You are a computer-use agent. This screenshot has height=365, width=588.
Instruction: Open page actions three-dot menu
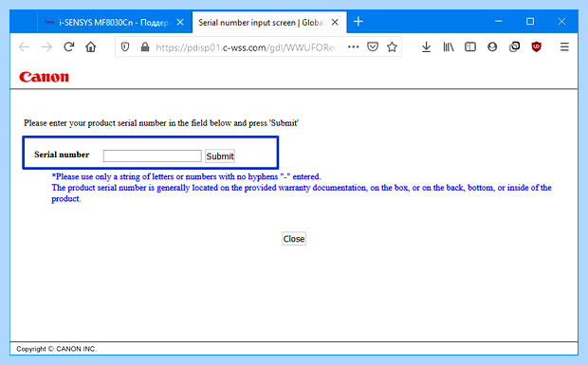[x=353, y=46]
